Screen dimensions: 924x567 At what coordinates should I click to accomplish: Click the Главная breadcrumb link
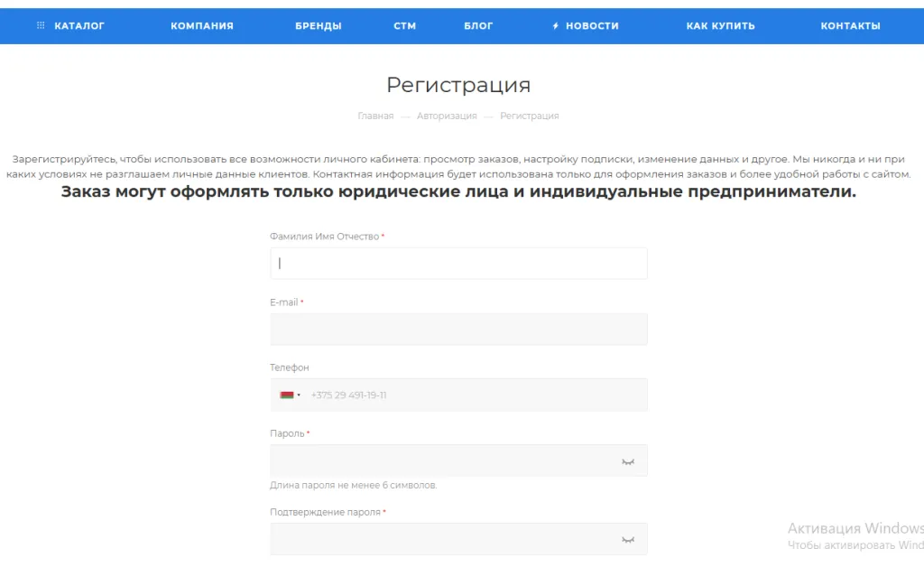coord(375,116)
